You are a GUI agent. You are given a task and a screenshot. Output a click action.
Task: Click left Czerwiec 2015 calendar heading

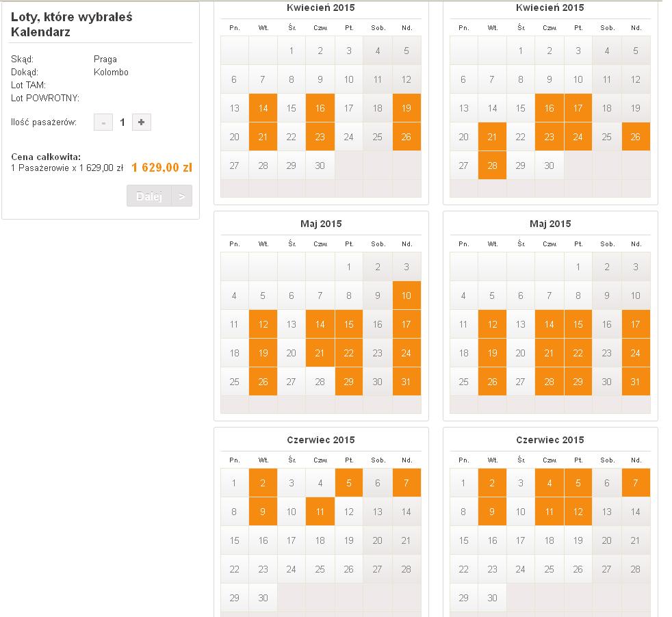click(x=321, y=440)
